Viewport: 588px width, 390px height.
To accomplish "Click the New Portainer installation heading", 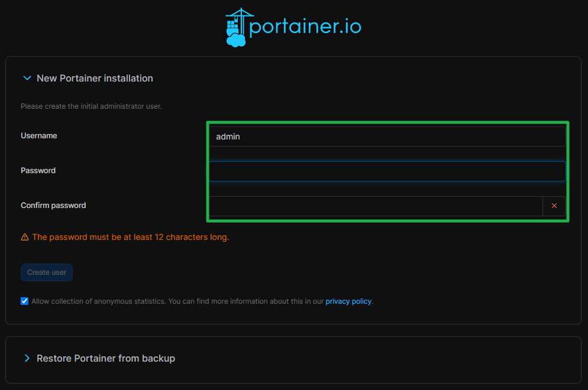I will click(95, 78).
